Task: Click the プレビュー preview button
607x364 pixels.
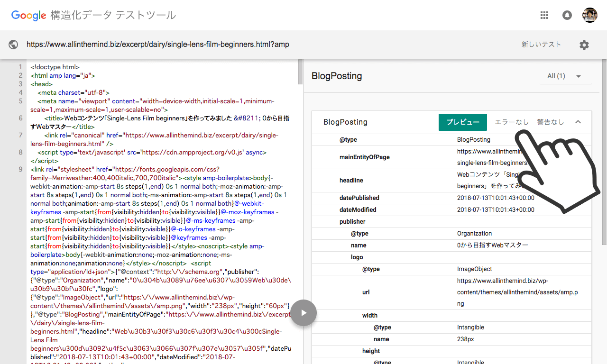Action: [462, 122]
